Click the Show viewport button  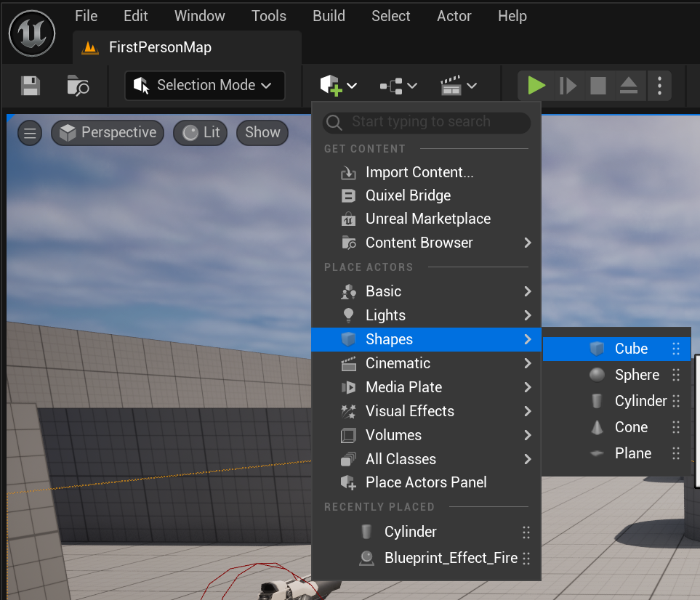tap(262, 132)
